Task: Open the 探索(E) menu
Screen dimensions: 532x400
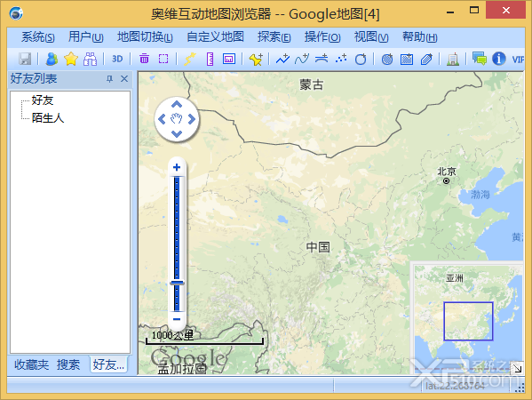Action: tap(274, 36)
